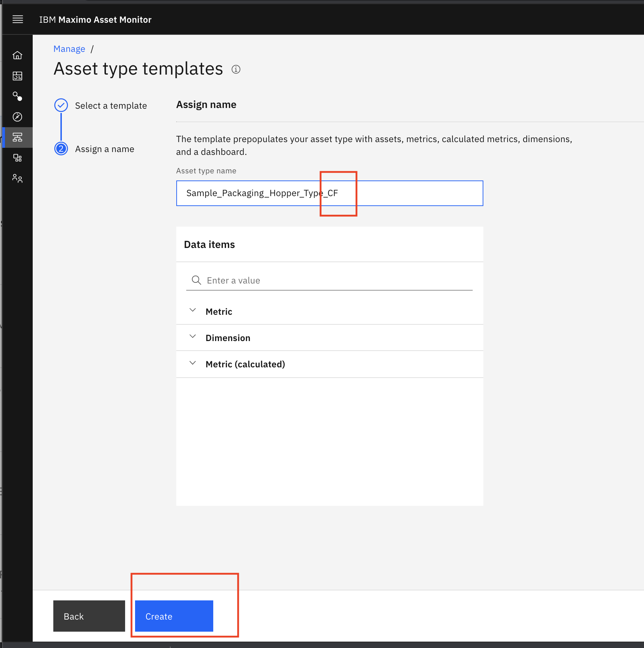The height and width of the screenshot is (648, 644).
Task: Click the Data items heading
Action: (209, 244)
